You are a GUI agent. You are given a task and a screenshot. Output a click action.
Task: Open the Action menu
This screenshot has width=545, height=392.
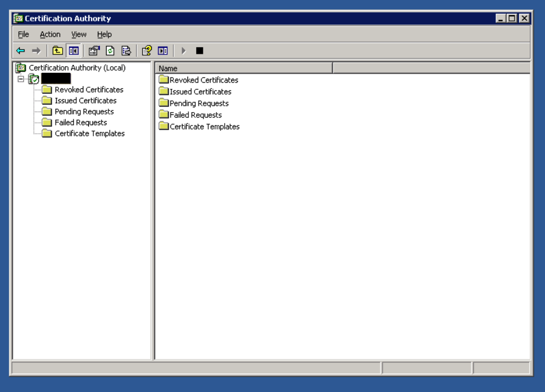50,35
